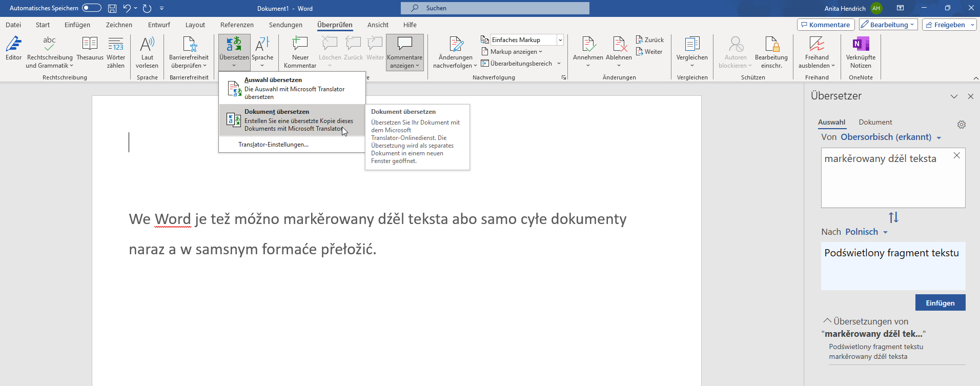The height and width of the screenshot is (386, 980).
Task: Click the Übersetzen ribbon button
Action: [x=234, y=52]
